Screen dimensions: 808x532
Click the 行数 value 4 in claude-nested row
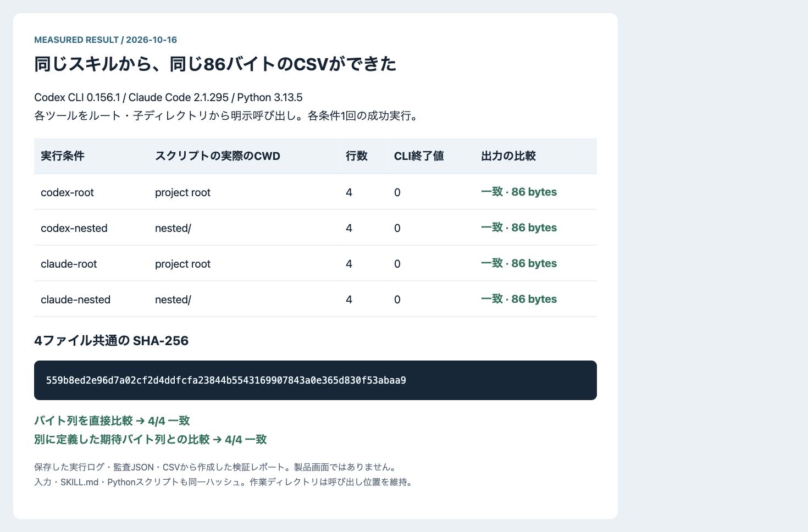(349, 300)
